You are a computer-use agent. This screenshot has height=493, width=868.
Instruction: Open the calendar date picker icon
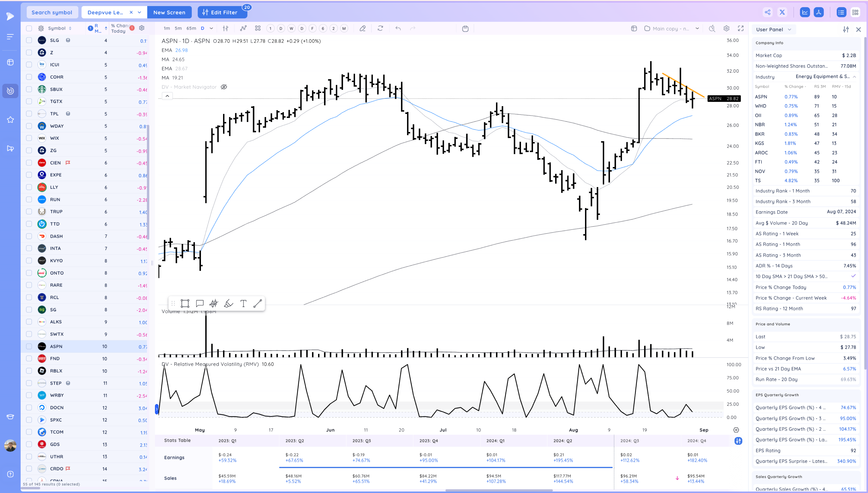point(465,28)
